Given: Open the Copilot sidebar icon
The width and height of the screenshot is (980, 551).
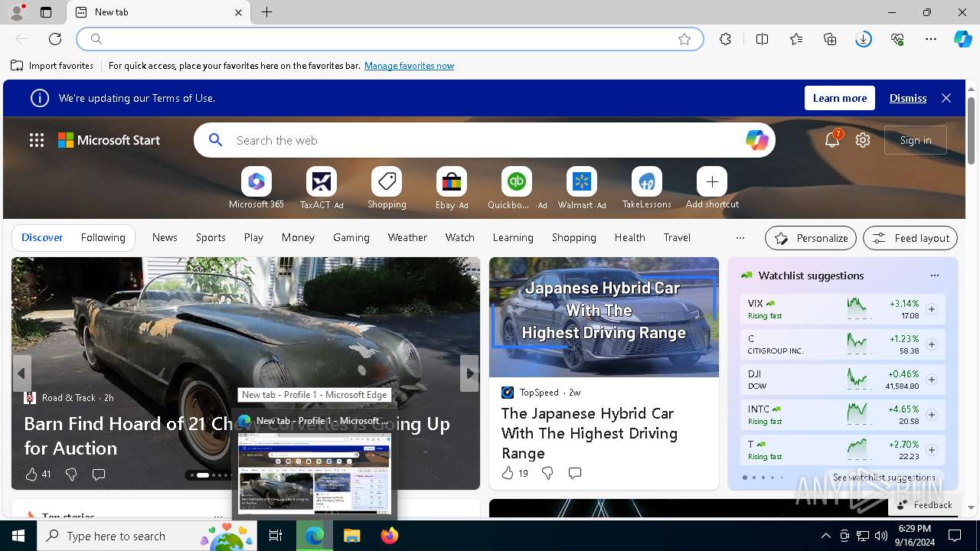Looking at the screenshot, I should click(962, 39).
